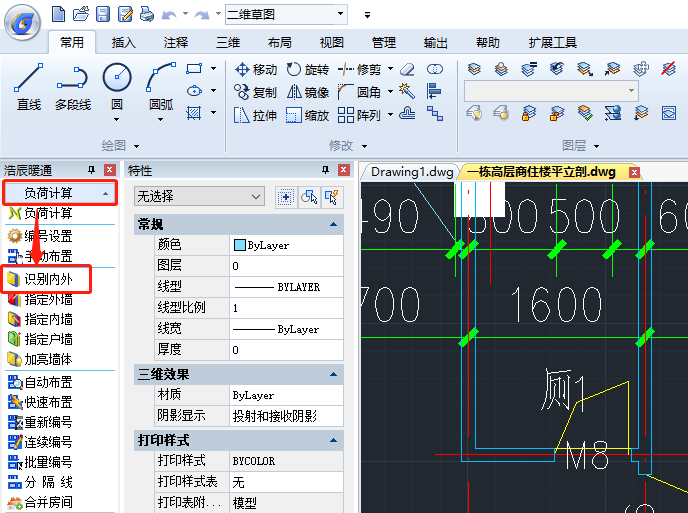Select the 拉伸 (Stretch) tool
688x513 pixels.
tap(255, 115)
